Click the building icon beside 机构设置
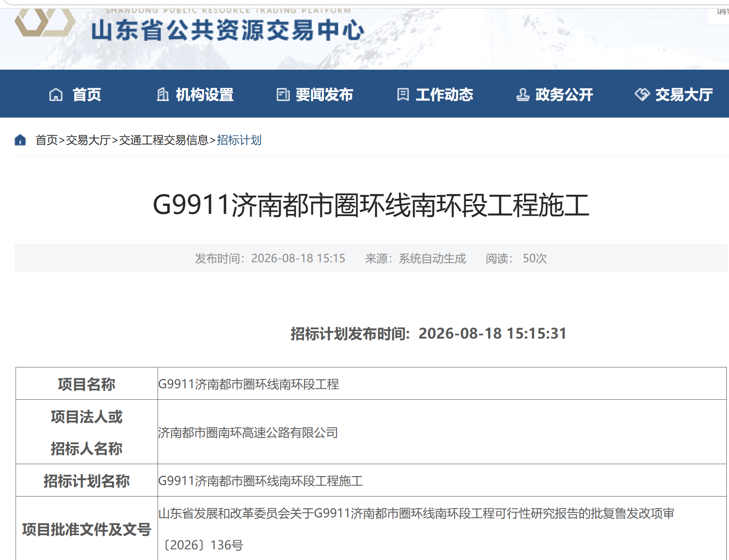Image resolution: width=729 pixels, height=560 pixels. [162, 95]
